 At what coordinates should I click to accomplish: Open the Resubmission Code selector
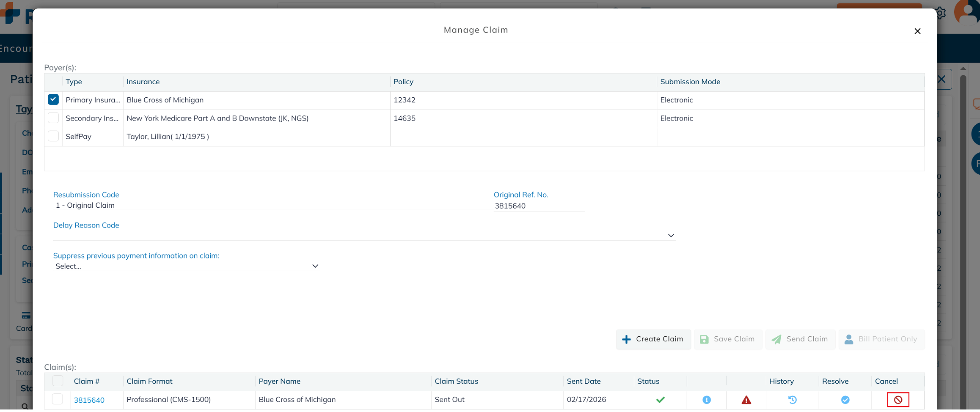tap(271, 205)
